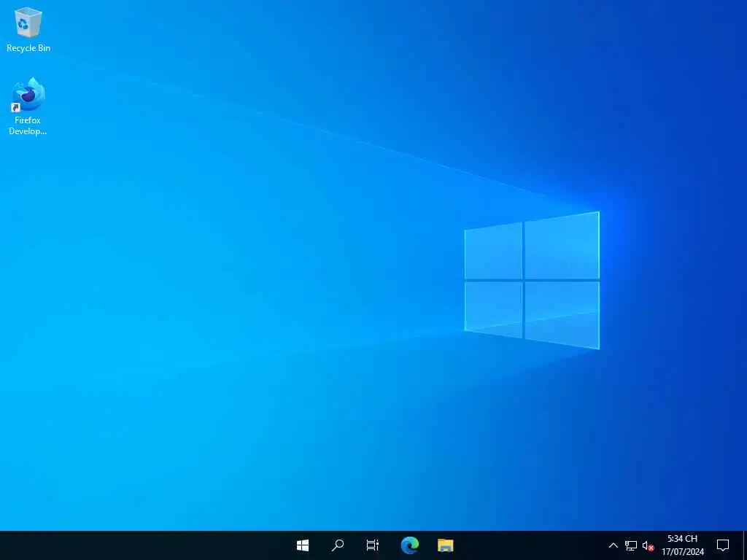Select the Recycle Bin desktop icon
Viewport: 747px width, 560px height.
(x=28, y=29)
